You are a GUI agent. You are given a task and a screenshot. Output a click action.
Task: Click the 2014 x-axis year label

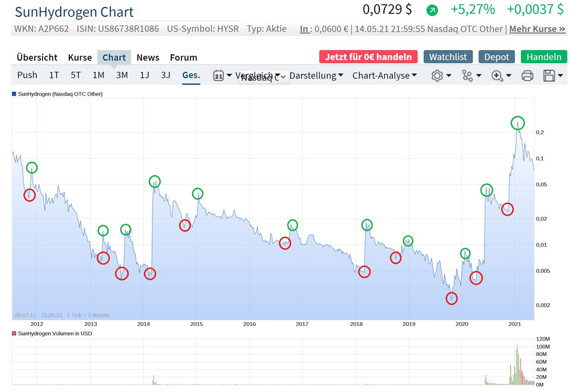click(x=143, y=324)
